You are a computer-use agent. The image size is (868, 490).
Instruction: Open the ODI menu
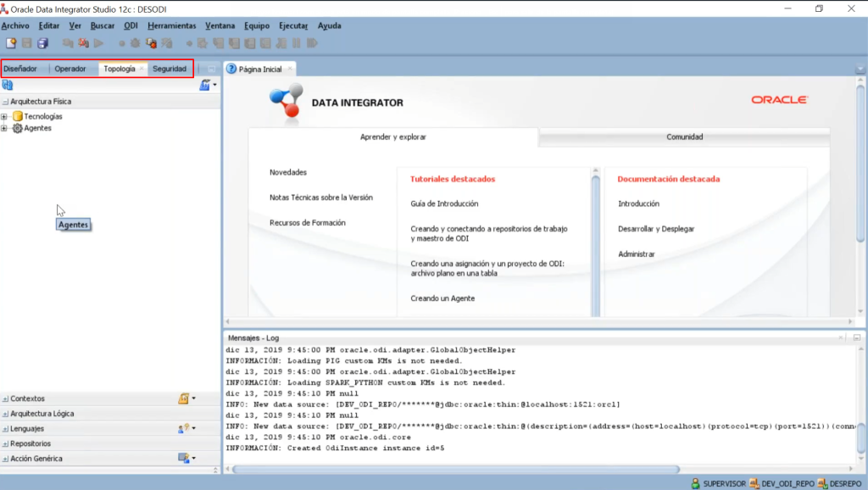[131, 25]
